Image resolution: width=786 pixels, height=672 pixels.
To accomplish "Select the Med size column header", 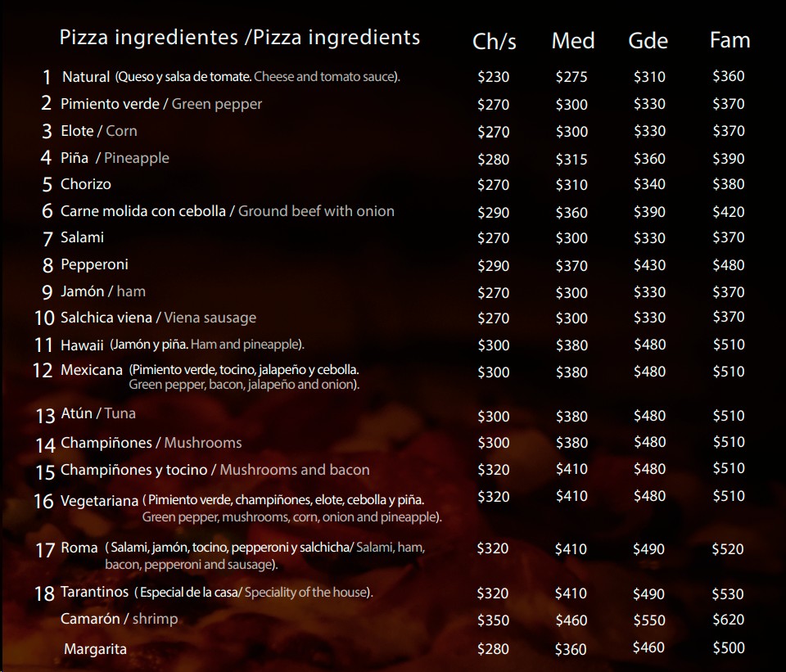I will coord(573,41).
